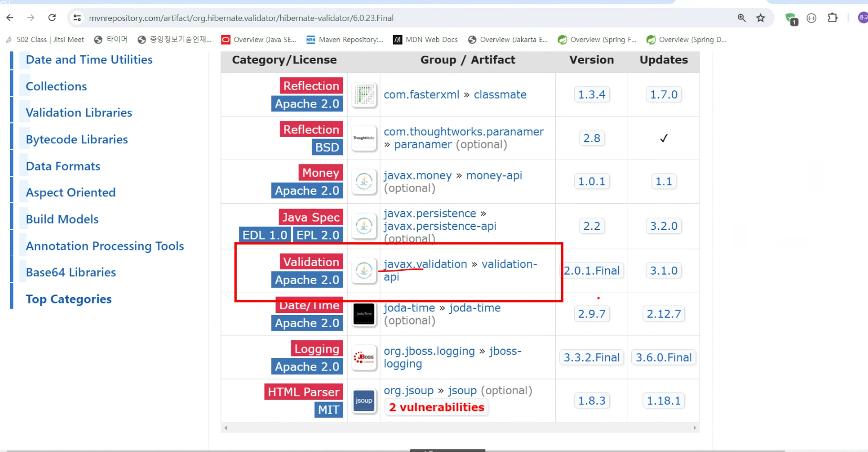Select classmate update version 1.7.0
Viewport: 868px width, 452px height.
pos(664,94)
